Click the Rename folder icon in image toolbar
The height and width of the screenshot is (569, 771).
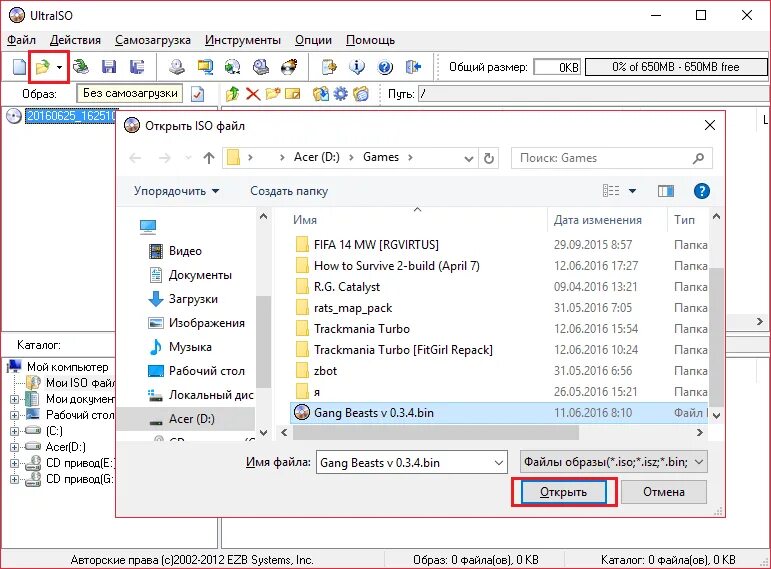coord(293,93)
